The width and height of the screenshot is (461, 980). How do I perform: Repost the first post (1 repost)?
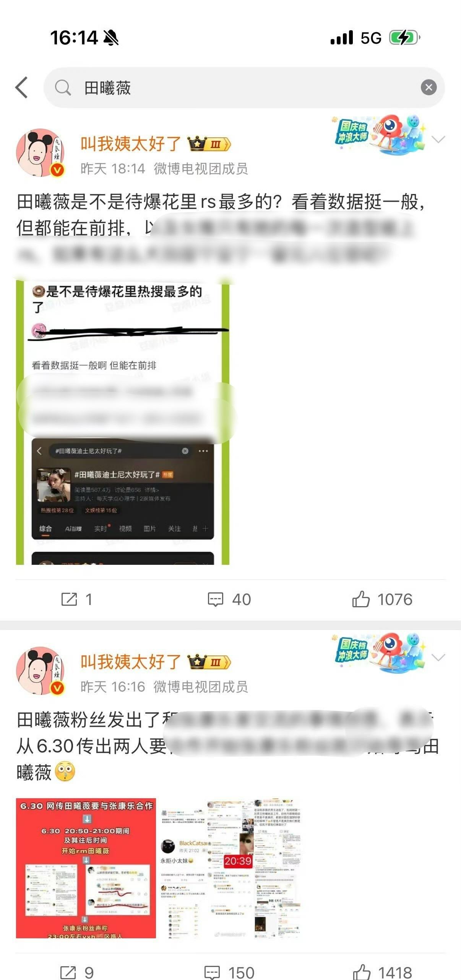pyautogui.click(x=77, y=599)
